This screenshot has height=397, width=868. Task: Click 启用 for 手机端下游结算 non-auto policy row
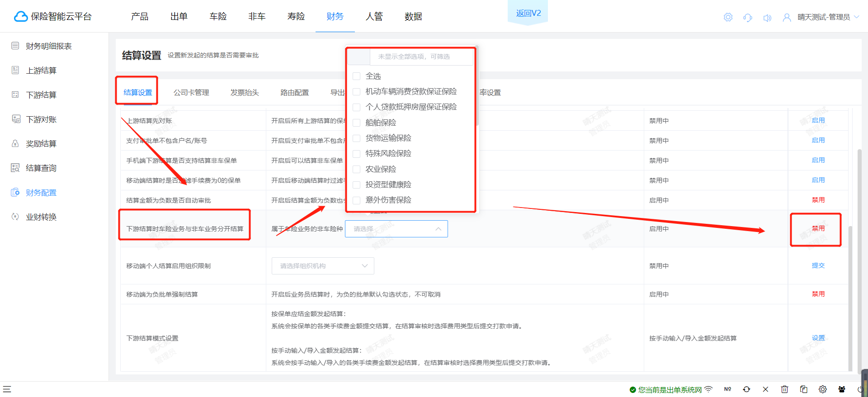[x=818, y=160]
